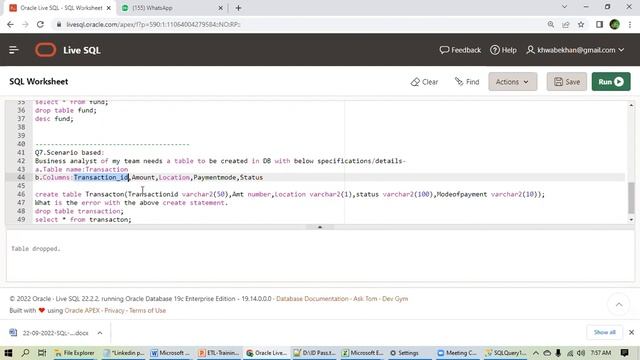
Task: Click the share page icon in address bar
Action: click(x=566, y=24)
